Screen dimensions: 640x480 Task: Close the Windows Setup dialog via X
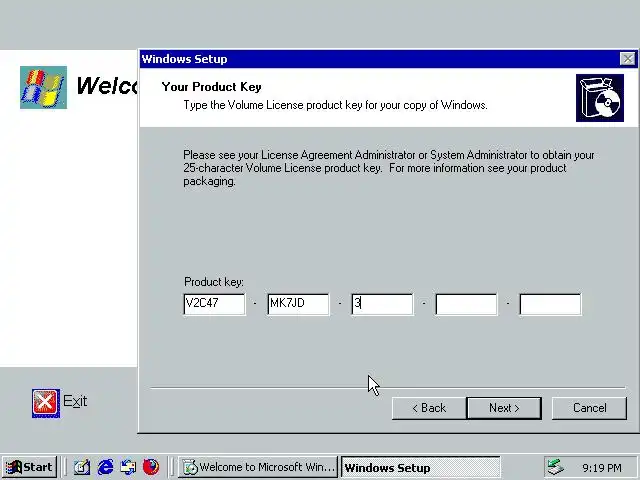[627, 59]
